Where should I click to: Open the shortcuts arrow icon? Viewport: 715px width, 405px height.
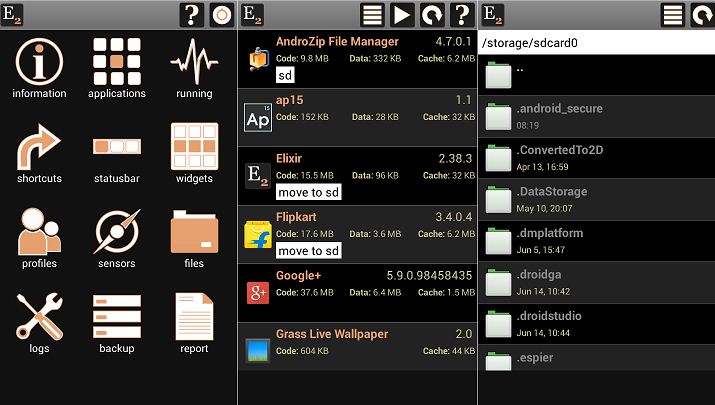[40, 147]
